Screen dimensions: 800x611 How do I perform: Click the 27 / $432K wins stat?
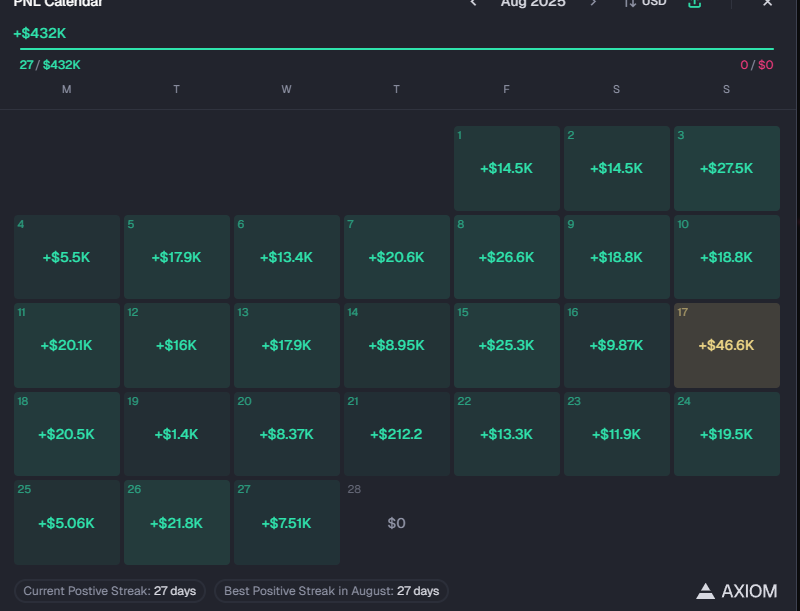pos(50,65)
